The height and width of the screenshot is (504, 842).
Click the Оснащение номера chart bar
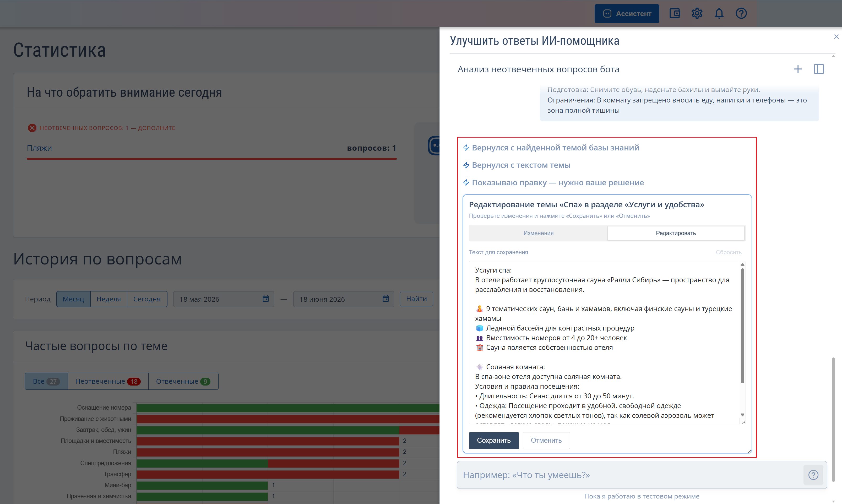coord(288,408)
